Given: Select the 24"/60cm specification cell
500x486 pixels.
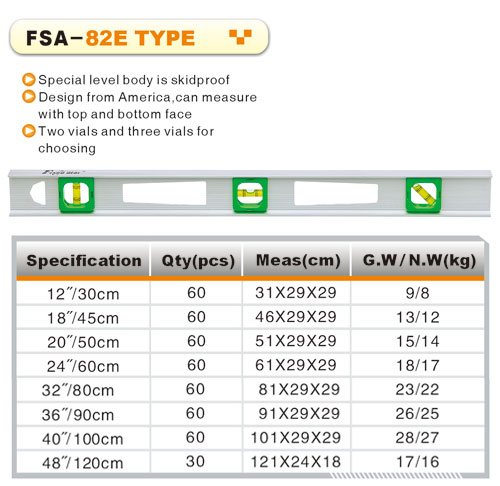Looking at the screenshot, I should [x=83, y=366].
